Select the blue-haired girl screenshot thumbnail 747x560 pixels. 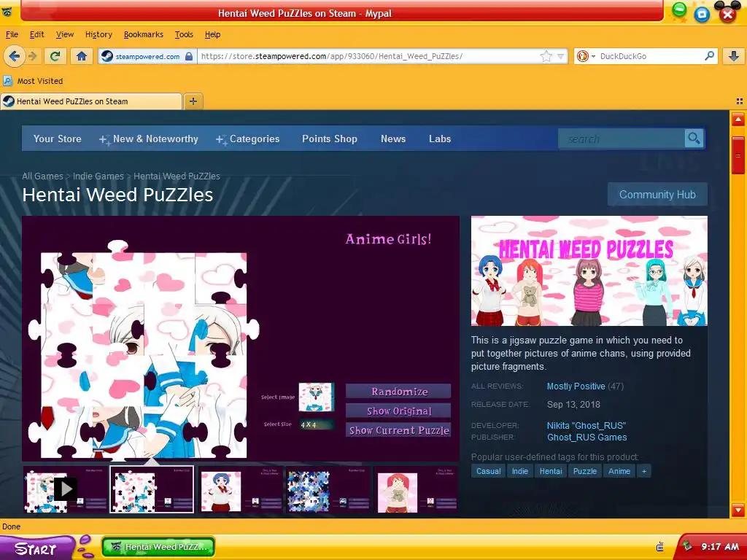coord(241,489)
